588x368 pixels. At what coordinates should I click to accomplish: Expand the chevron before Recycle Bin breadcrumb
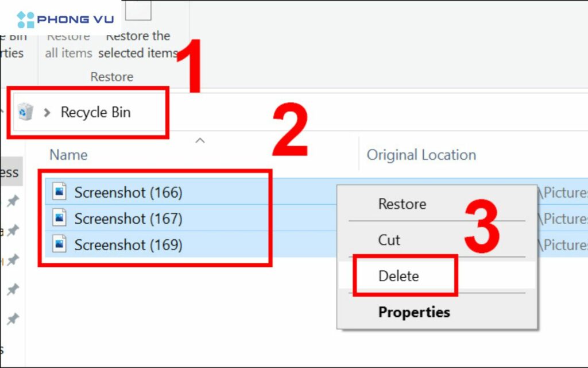[47, 113]
